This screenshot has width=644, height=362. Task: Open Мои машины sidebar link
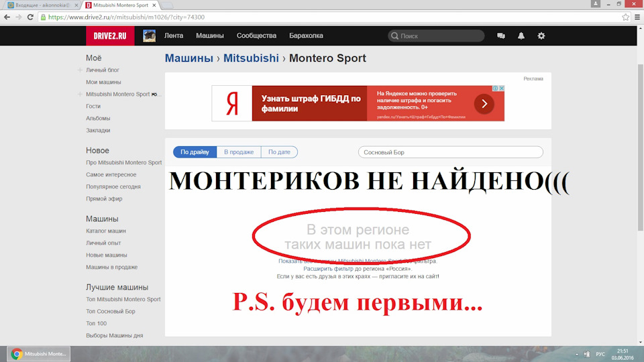pyautogui.click(x=103, y=82)
